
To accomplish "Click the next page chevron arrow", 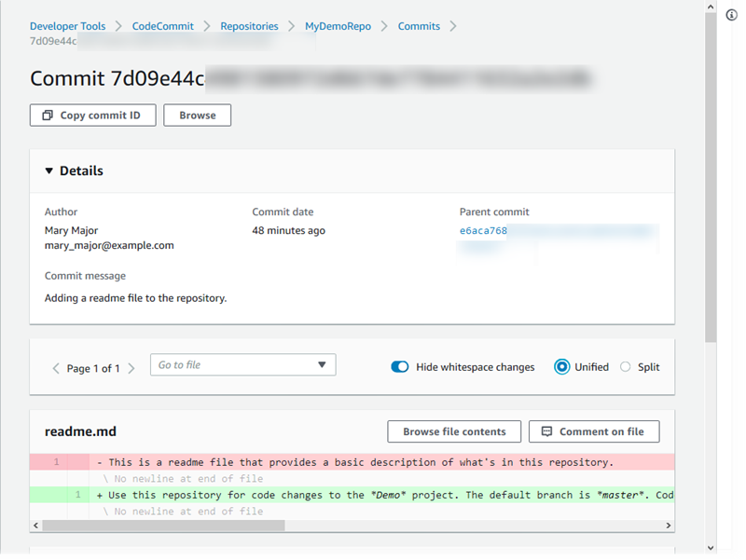I will 131,368.
